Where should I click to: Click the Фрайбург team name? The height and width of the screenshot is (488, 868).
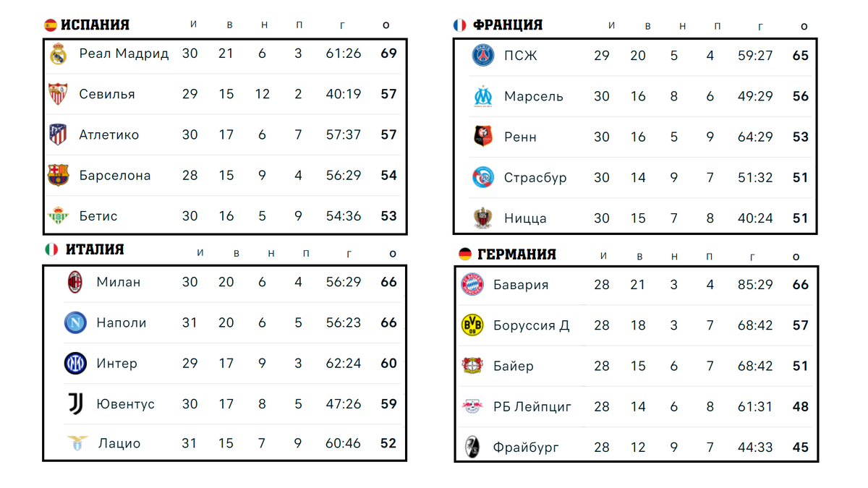pos(526,448)
